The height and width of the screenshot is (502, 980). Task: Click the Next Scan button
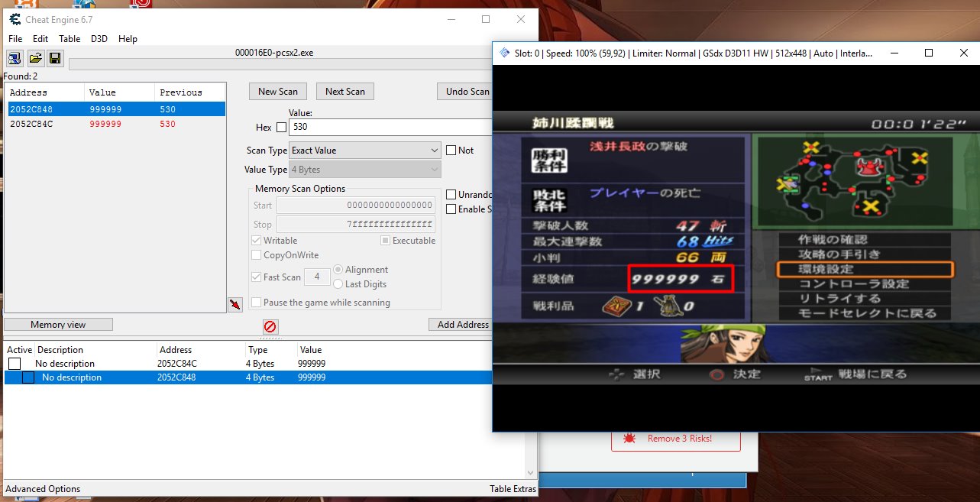click(345, 92)
